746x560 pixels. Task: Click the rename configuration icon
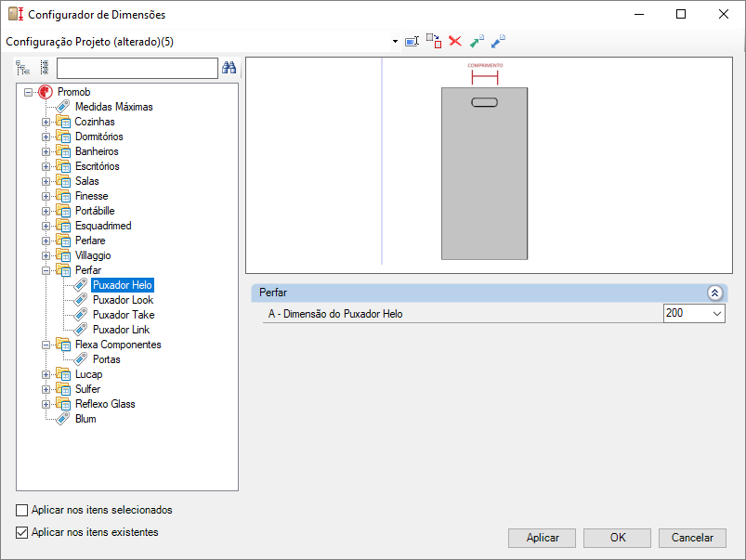click(x=412, y=42)
